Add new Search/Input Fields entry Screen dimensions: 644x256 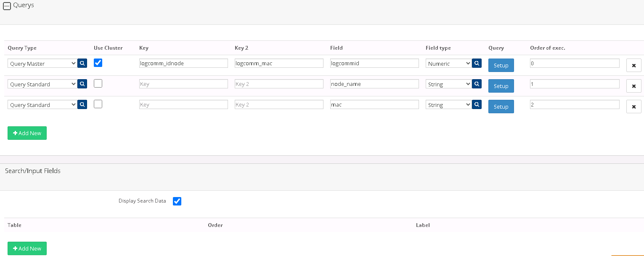27,248
